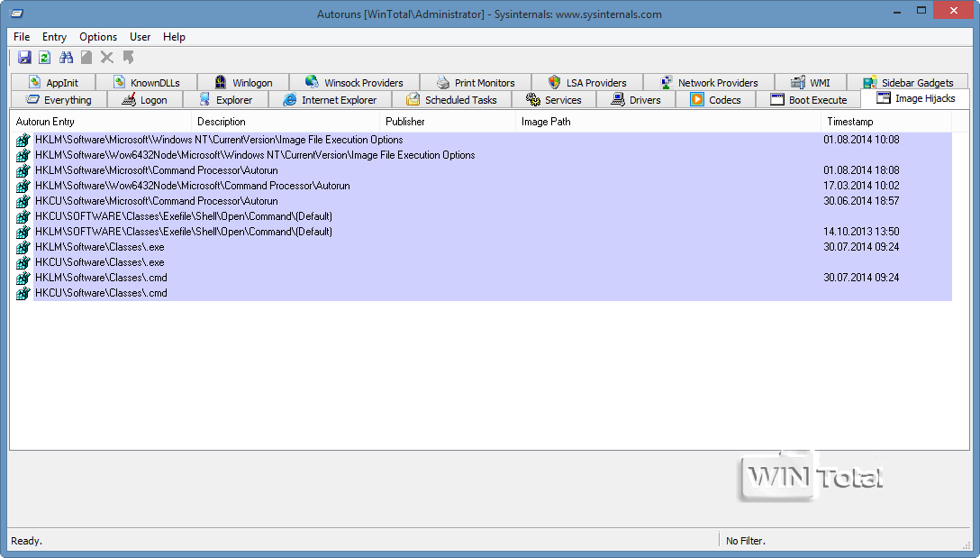Image resolution: width=980 pixels, height=558 pixels.
Task: Click the No Filter status bar text
Action: point(746,541)
